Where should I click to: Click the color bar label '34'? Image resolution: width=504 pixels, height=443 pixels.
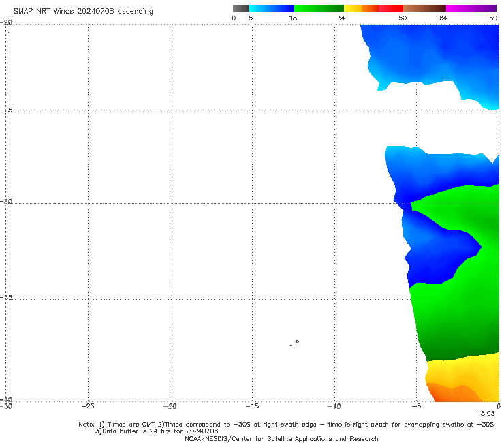(341, 18)
